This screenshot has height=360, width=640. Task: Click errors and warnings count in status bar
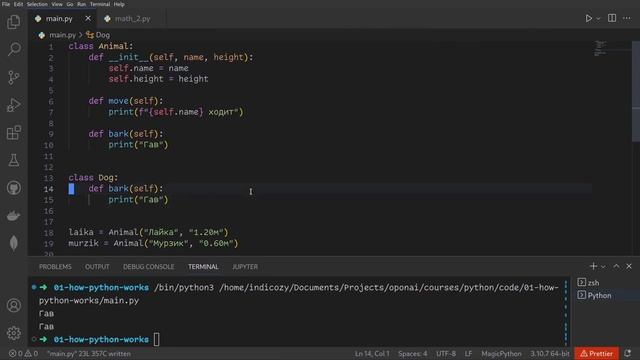[x=23, y=353]
